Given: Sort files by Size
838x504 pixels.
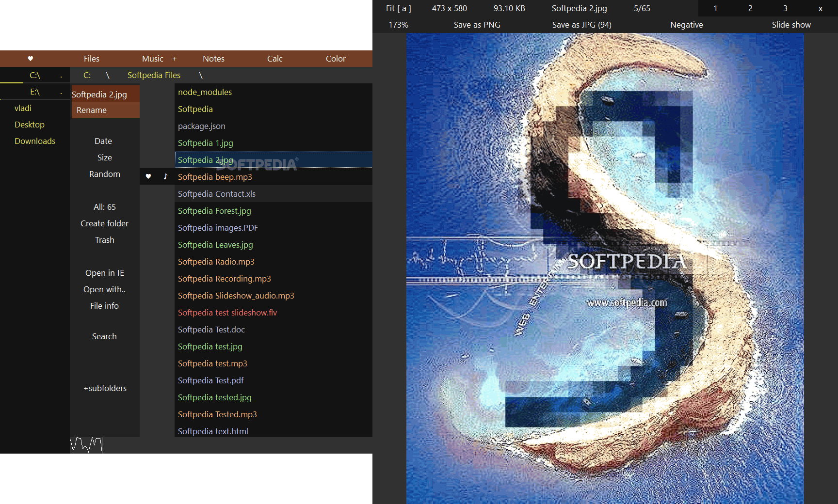Looking at the screenshot, I should click(x=105, y=157).
